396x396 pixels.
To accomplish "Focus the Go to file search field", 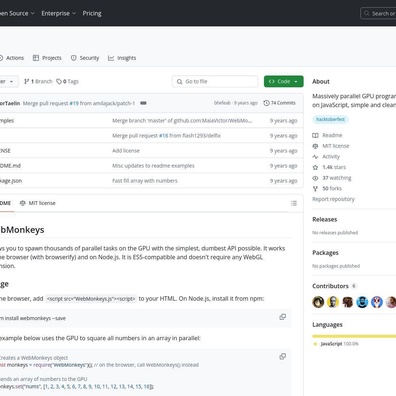I will (215, 81).
